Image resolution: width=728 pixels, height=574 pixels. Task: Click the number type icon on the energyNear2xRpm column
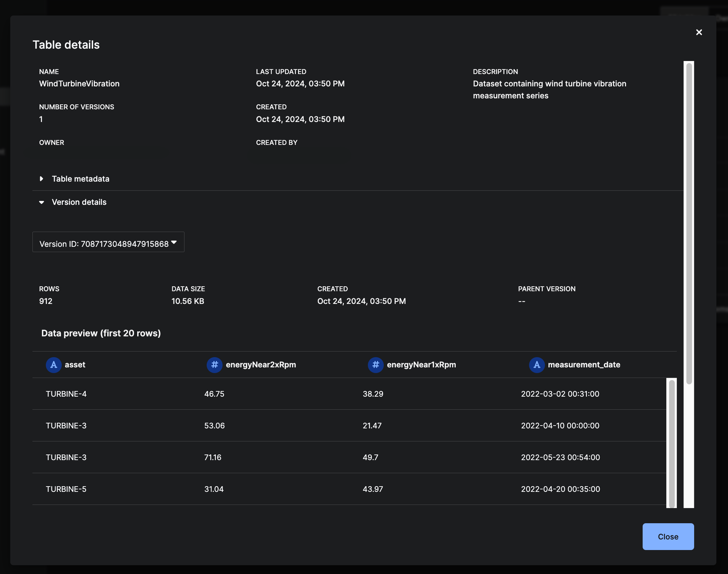point(214,365)
